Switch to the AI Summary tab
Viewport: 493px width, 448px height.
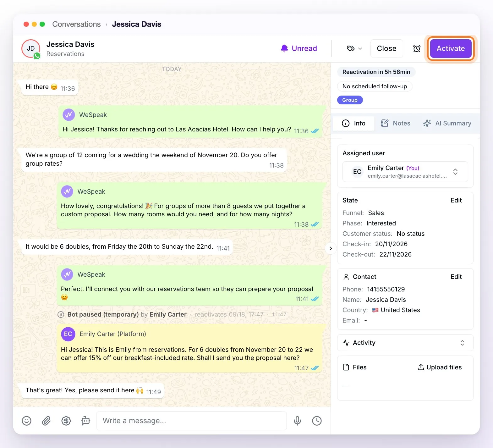coord(447,123)
